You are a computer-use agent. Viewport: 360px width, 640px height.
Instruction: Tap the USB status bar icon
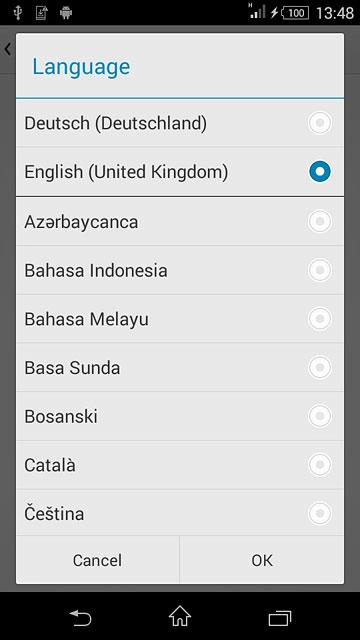coord(17,13)
